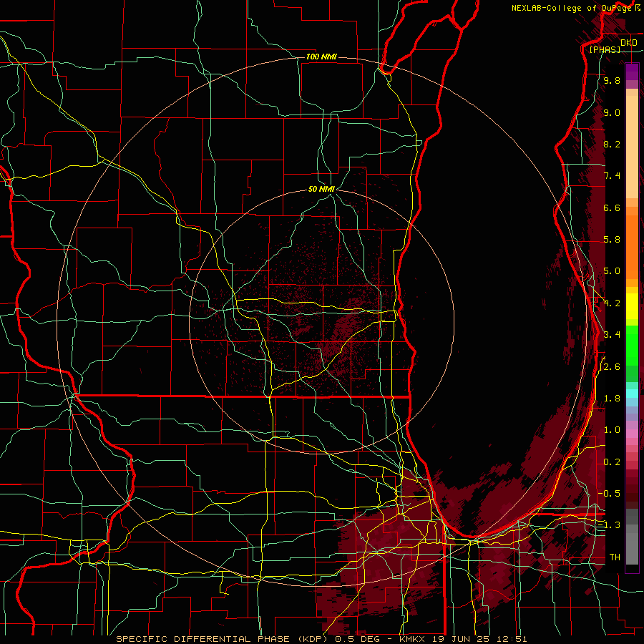Click the '1.8' legend value
The width and height of the screenshot is (644, 644).
click(x=612, y=399)
